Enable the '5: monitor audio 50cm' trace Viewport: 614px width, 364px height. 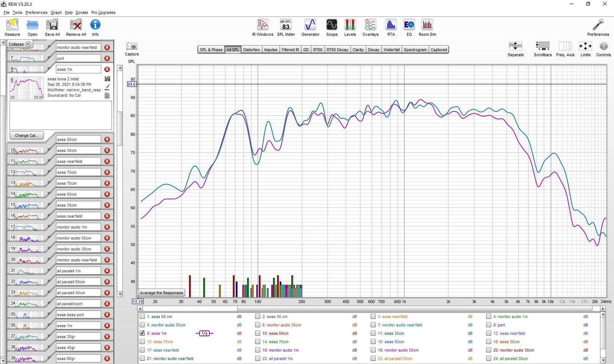142,325
